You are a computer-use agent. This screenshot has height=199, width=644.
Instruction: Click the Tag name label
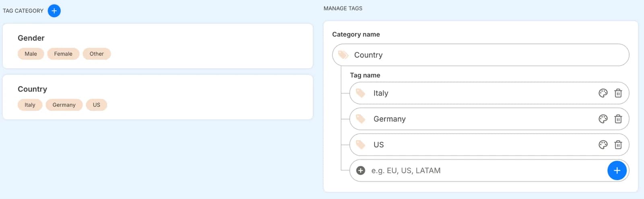coord(365,75)
